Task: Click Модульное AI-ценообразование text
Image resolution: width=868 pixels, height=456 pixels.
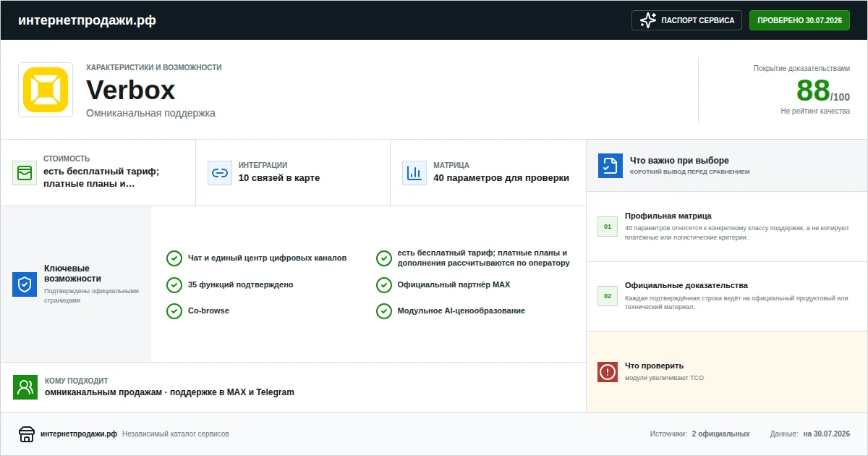Action: (x=461, y=311)
